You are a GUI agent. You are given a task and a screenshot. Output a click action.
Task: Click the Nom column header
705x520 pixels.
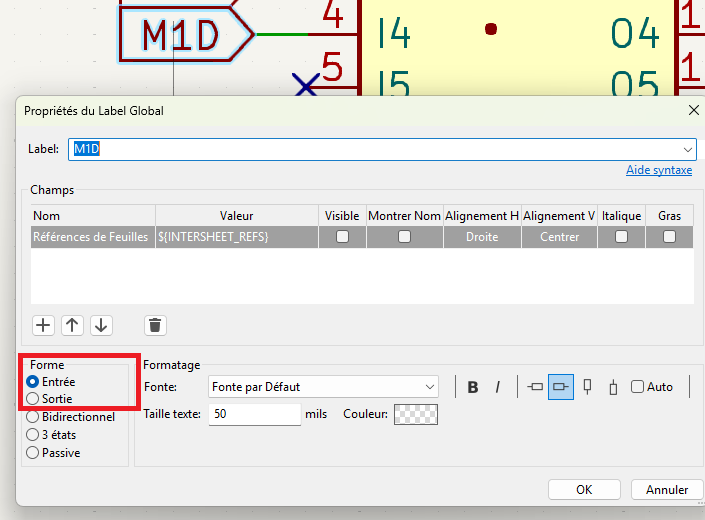pyautogui.click(x=93, y=216)
